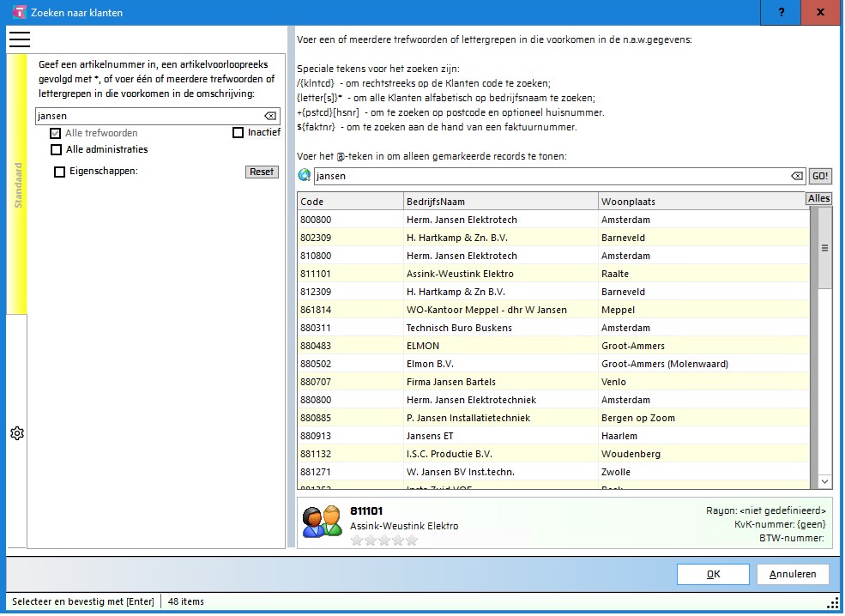Image resolution: width=845 pixels, height=616 pixels.
Task: Click the Reset button
Action: [262, 172]
